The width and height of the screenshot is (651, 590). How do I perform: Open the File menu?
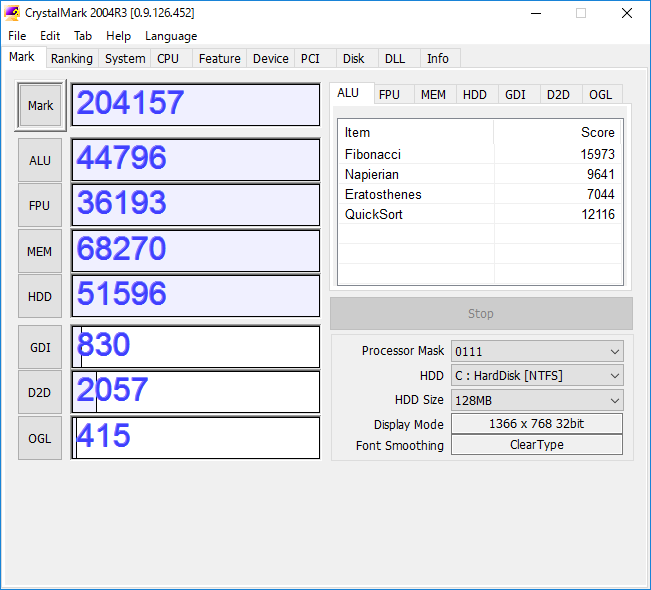tap(17, 36)
